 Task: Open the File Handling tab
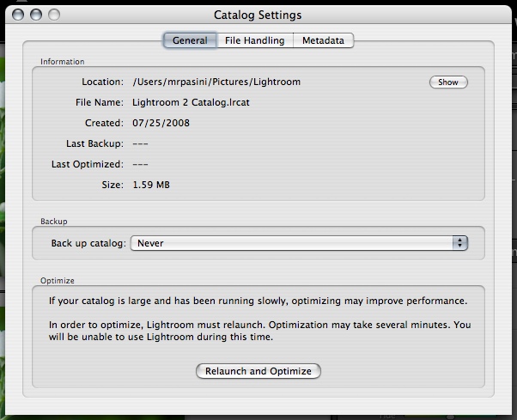click(254, 40)
